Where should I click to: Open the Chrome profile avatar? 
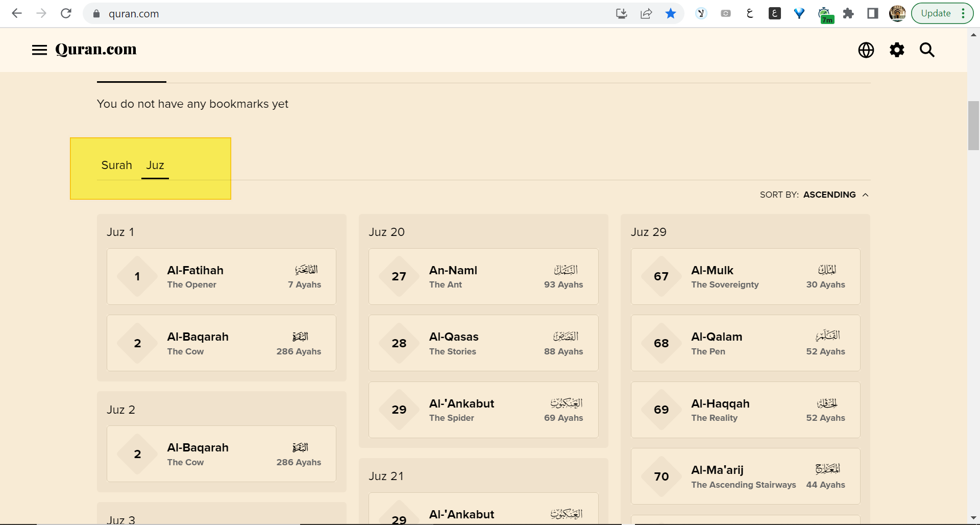tap(897, 13)
